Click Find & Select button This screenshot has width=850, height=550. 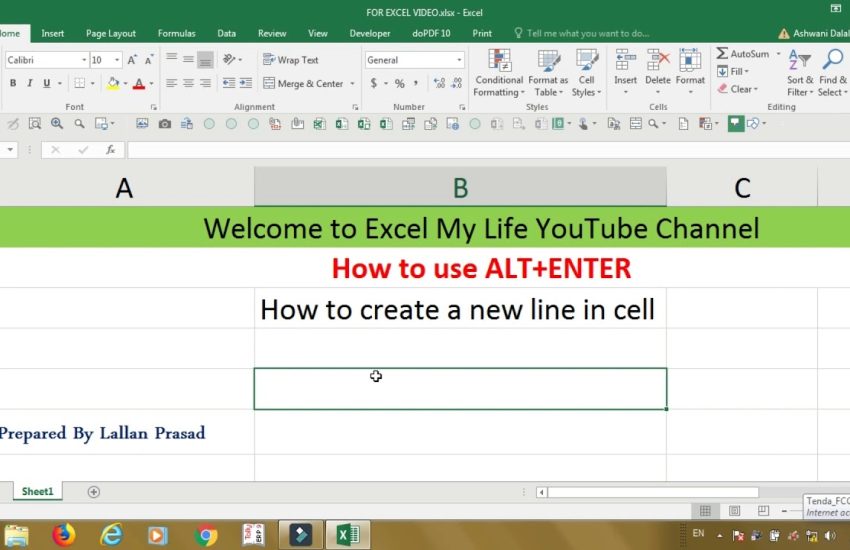(833, 73)
